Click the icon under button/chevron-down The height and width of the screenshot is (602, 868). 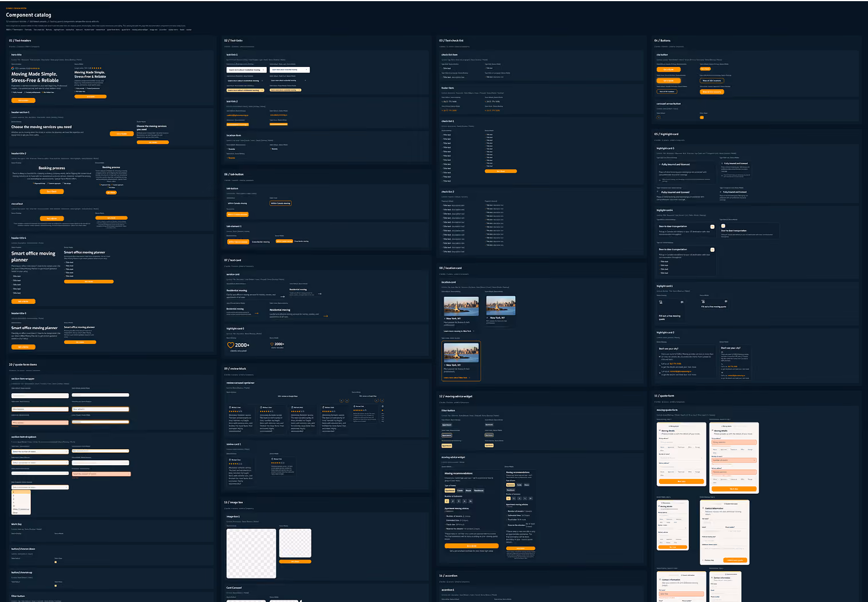[x=56, y=562]
